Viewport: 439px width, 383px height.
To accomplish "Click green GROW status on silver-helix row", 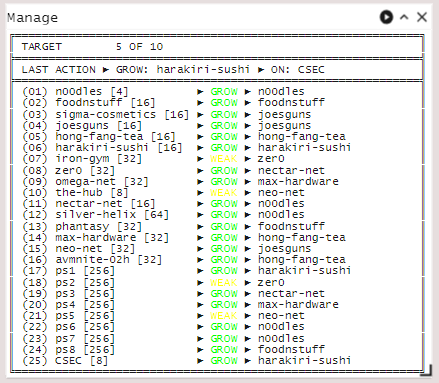I will [224, 215].
